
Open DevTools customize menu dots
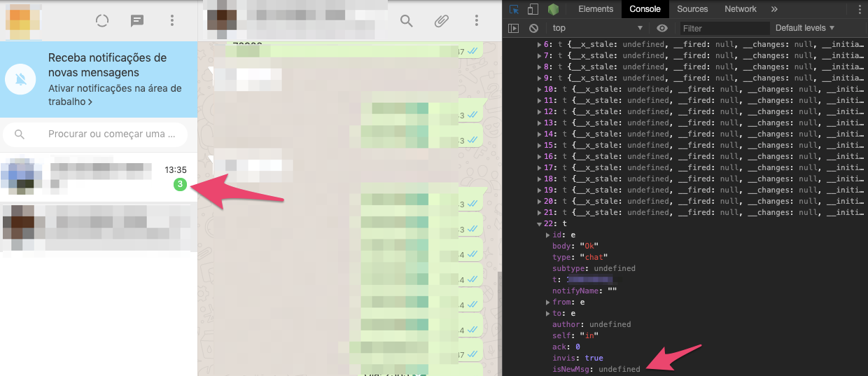tap(859, 9)
